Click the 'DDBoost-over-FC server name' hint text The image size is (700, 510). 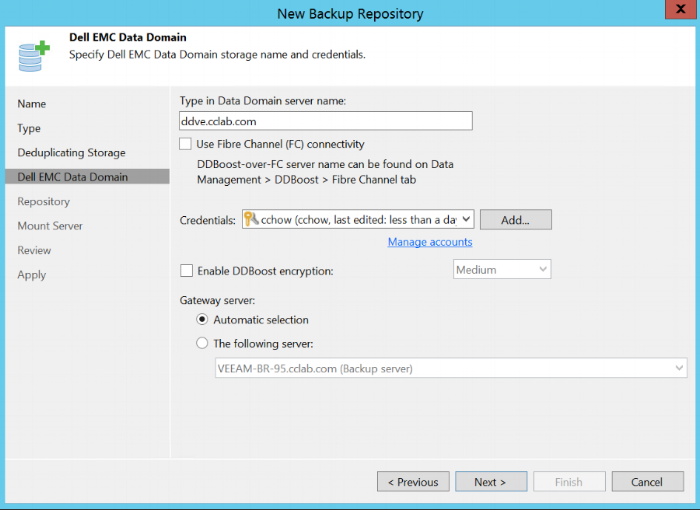[325, 164]
